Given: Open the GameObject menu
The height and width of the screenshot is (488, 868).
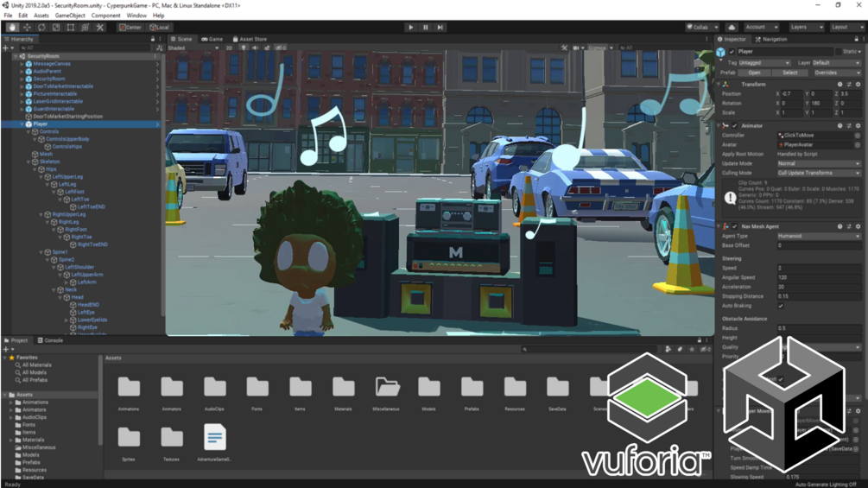Looking at the screenshot, I should (x=70, y=16).
